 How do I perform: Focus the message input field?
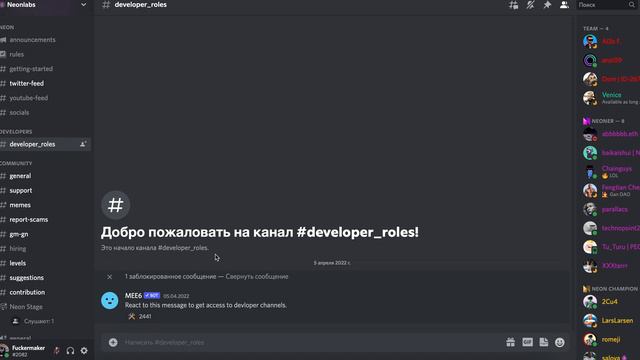pyautogui.click(x=310, y=342)
